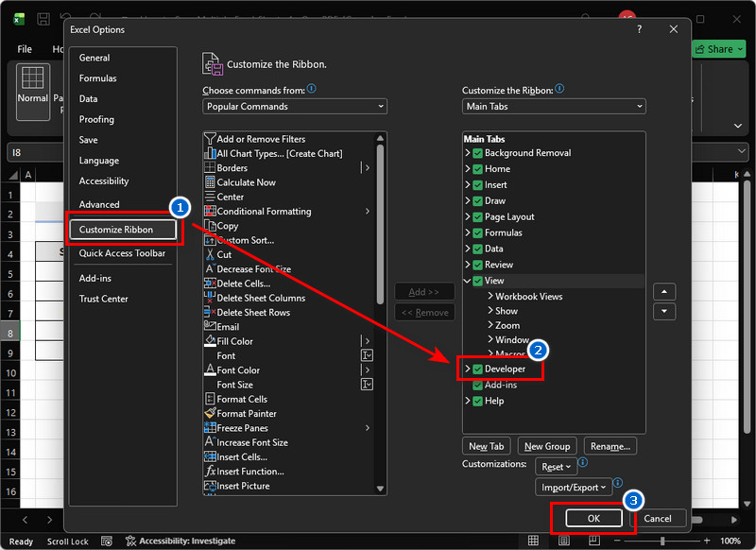Click the zoom in plus button
This screenshot has height=550, width=756.
706,541
